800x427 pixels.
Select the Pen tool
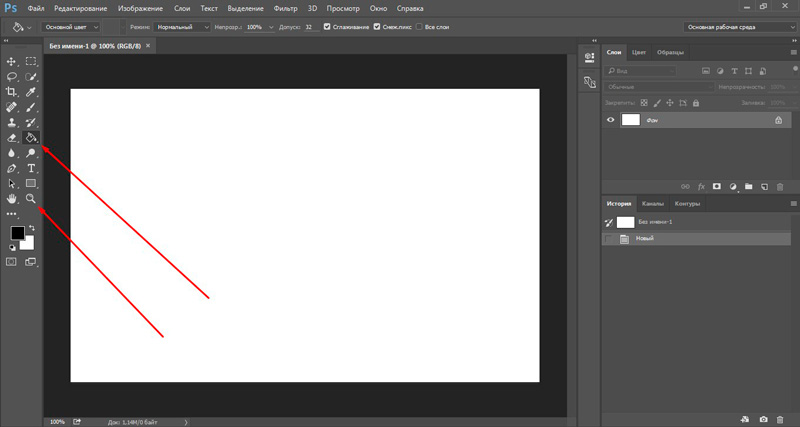pos(11,168)
